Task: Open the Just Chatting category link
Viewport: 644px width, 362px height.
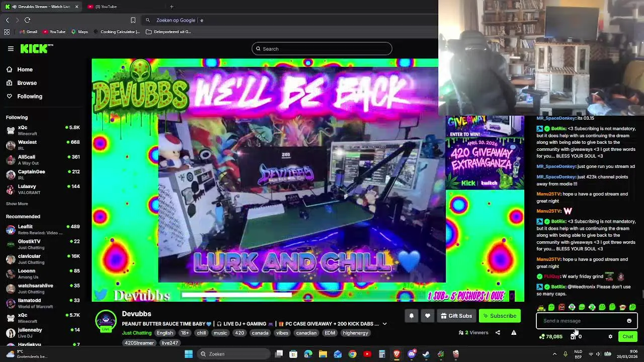Action: 136,333
